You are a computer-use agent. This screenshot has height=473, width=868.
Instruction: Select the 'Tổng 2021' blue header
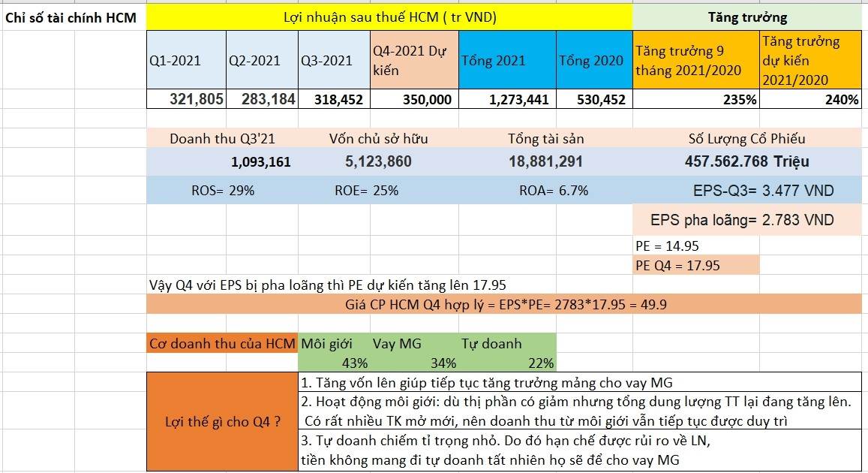(x=508, y=60)
